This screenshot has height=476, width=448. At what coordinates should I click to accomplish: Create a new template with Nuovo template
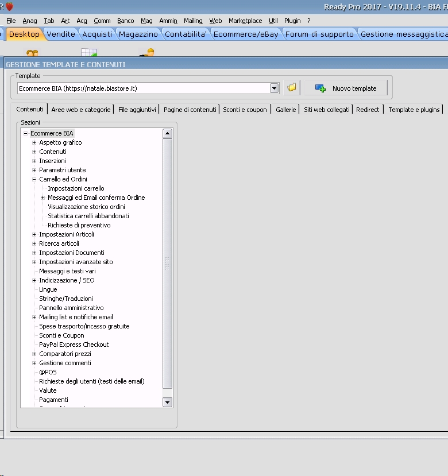point(346,88)
